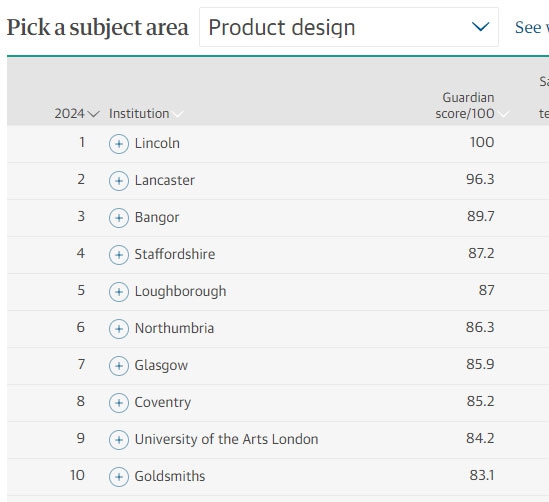Click rank number 10 in Goldsmiths row
549x502 pixels.
[x=77, y=475]
